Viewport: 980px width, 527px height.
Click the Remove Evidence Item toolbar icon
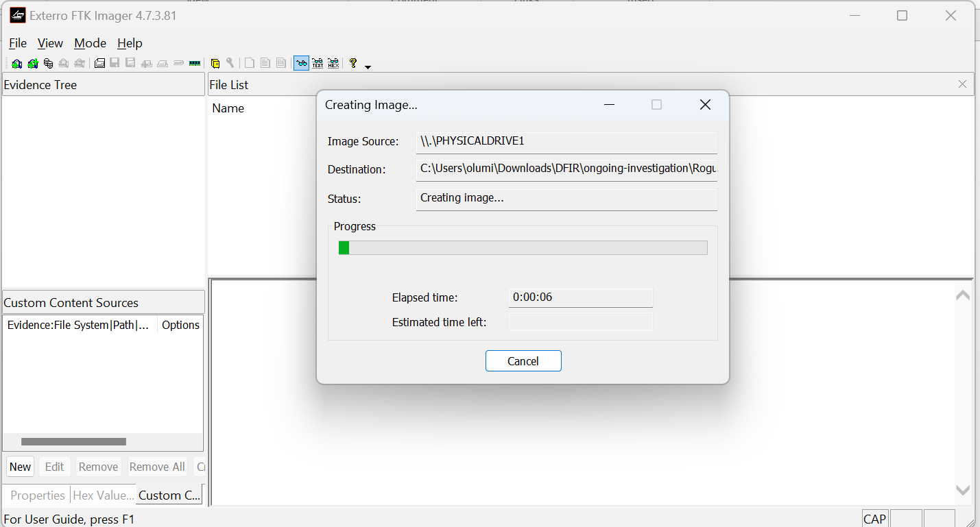point(64,64)
